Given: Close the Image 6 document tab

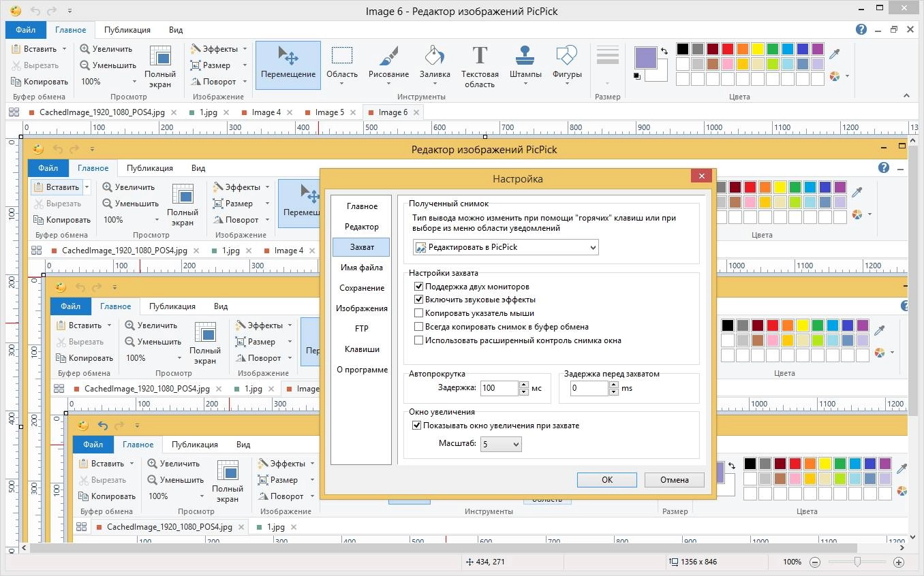Looking at the screenshot, I should (x=416, y=112).
